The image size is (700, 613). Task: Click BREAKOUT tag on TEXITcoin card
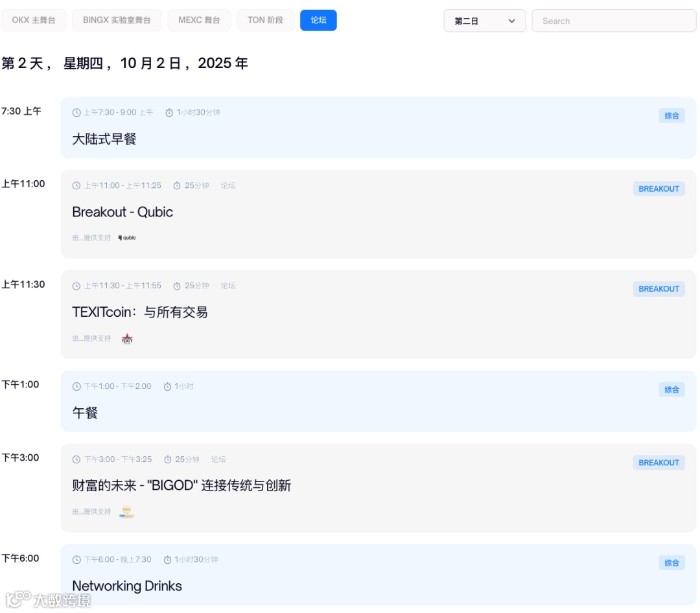pos(659,289)
